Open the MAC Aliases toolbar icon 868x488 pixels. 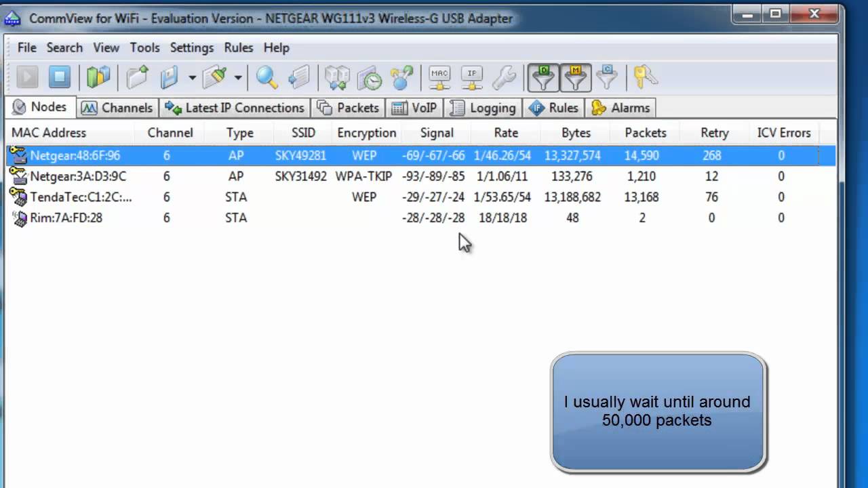point(439,77)
